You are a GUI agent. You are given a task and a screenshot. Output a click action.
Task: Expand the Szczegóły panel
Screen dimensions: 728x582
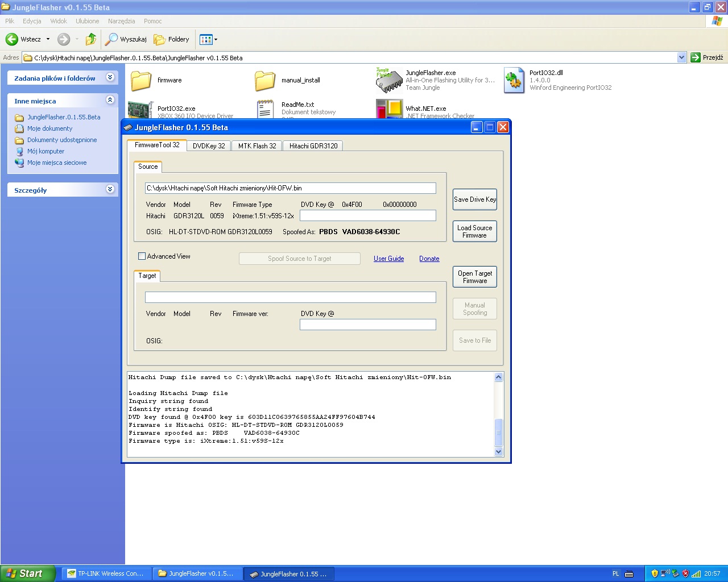pyautogui.click(x=110, y=189)
